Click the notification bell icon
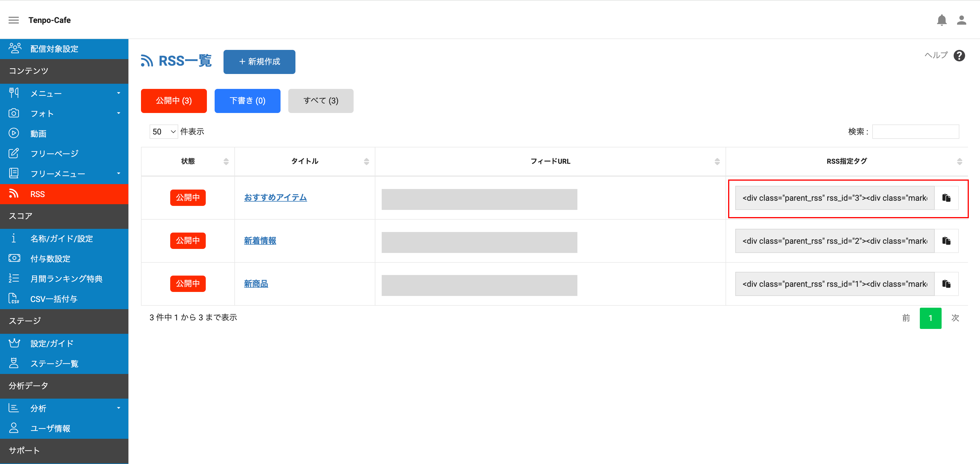The height and width of the screenshot is (464, 980). point(942,20)
